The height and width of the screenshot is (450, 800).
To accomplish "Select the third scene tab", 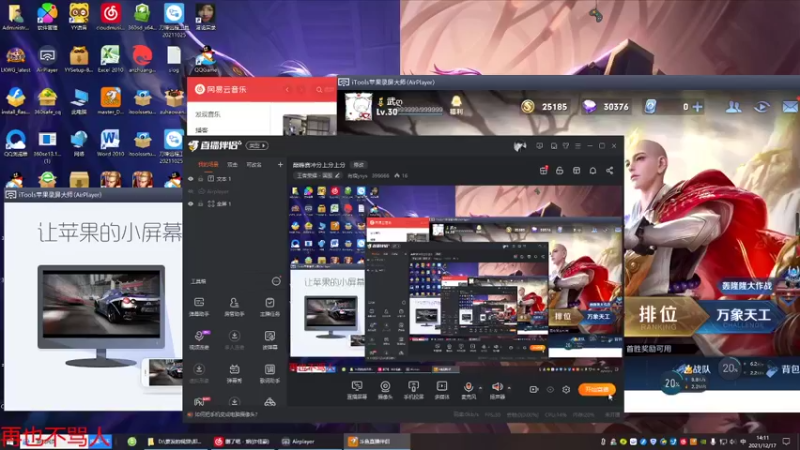I will point(254,164).
